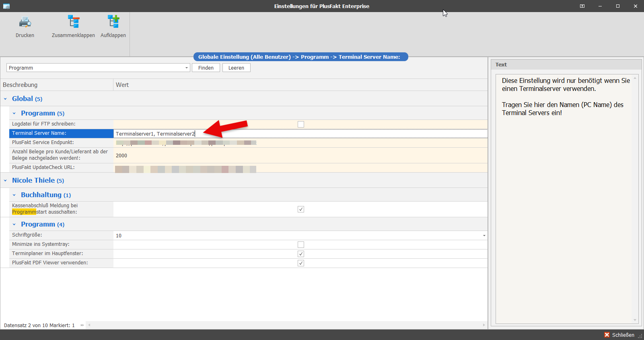
Task: Click the Zusammenklappen collapse-all icon
Action: tap(73, 22)
